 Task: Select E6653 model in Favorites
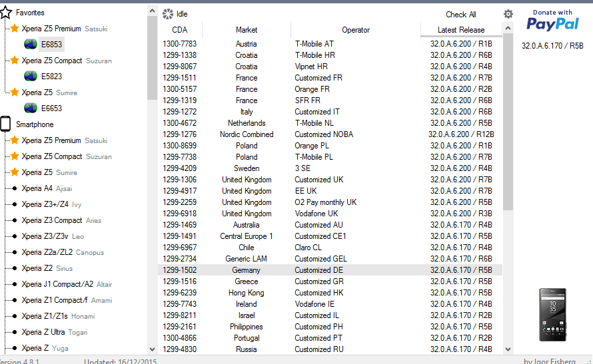tap(51, 108)
